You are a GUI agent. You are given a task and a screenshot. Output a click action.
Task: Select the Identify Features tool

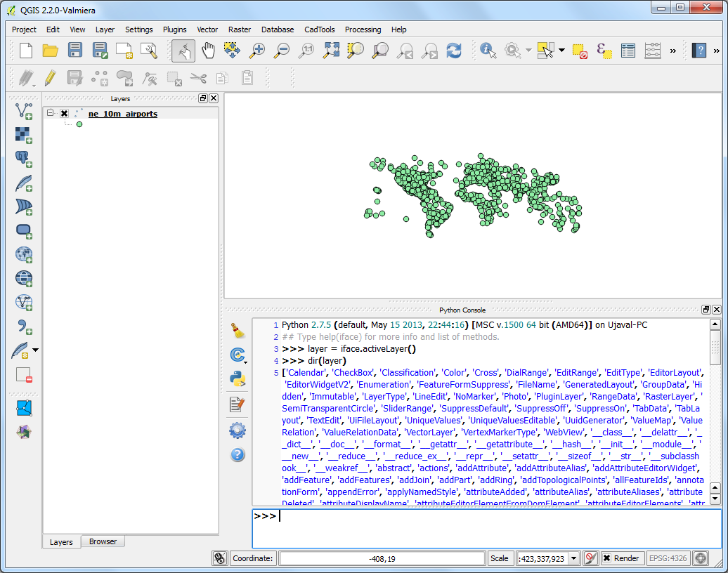(488, 50)
